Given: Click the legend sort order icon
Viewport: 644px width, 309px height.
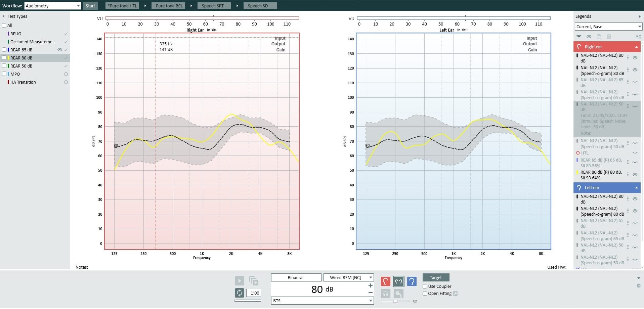Looking at the screenshot, I should tap(638, 37).
